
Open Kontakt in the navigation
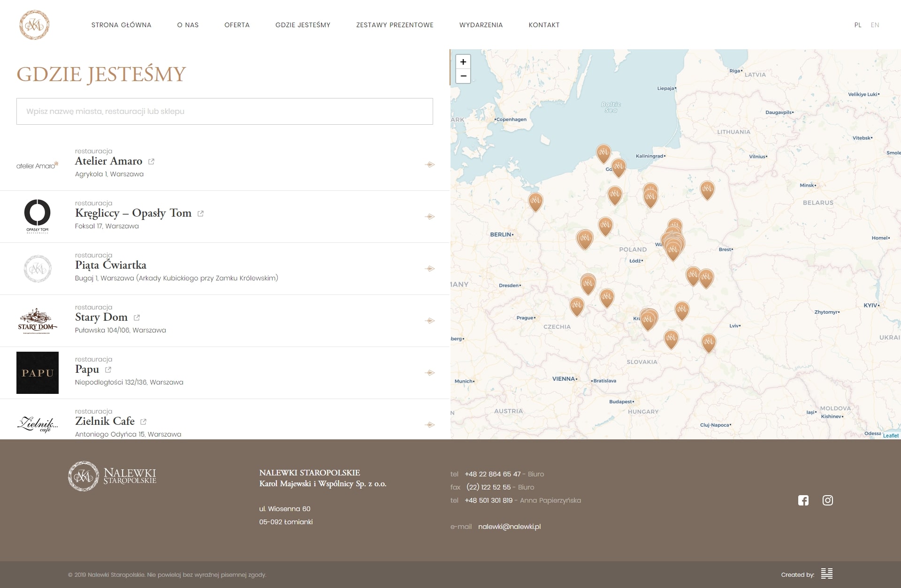tap(543, 25)
